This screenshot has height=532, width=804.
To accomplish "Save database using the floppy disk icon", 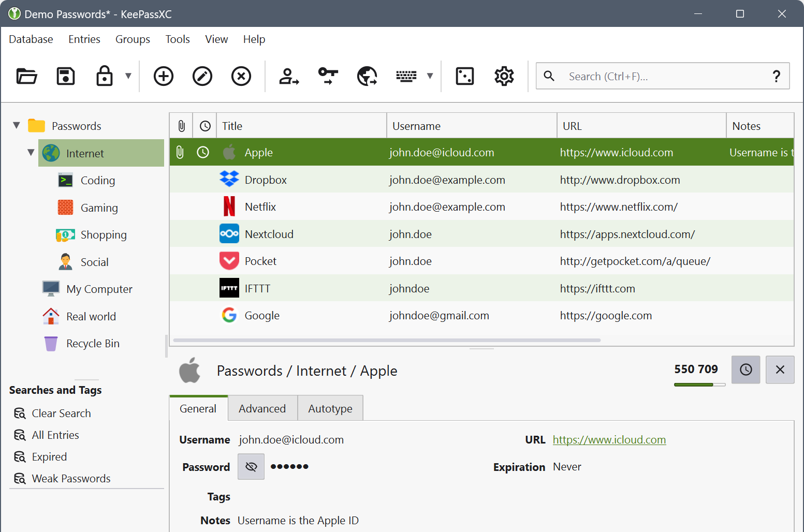I will pyautogui.click(x=66, y=76).
